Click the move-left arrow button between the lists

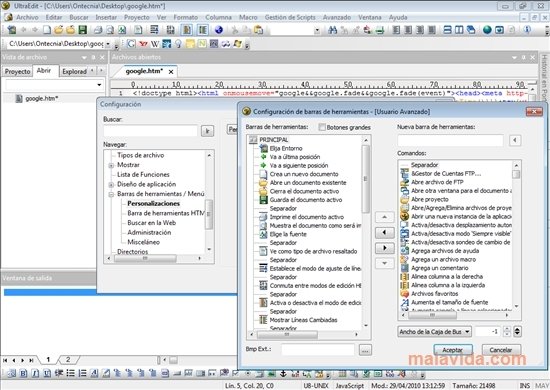click(x=384, y=232)
